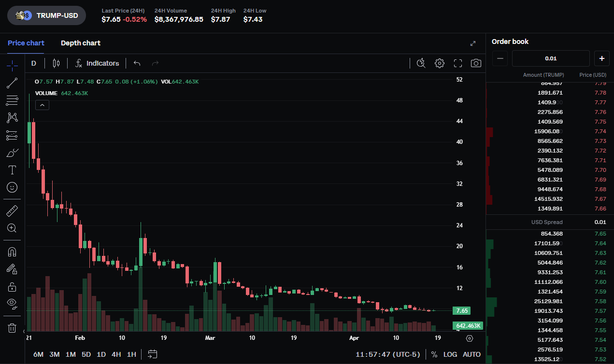Toggle stay in drawing mode
This screenshot has height=364, width=614.
coord(12,269)
